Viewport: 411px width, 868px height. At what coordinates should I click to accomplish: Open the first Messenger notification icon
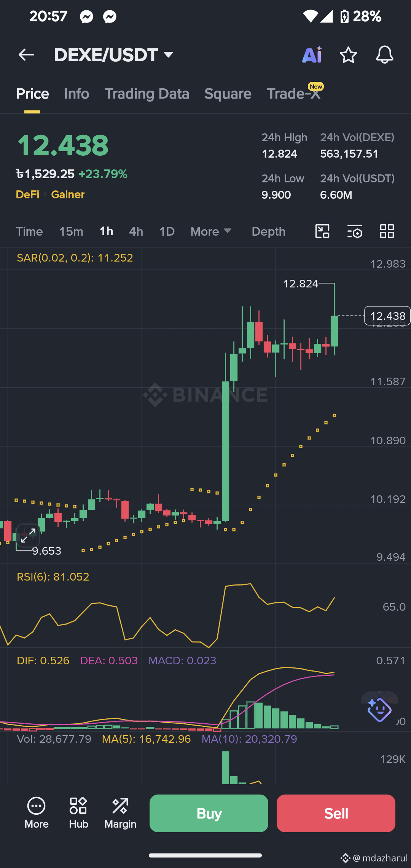[x=86, y=17]
